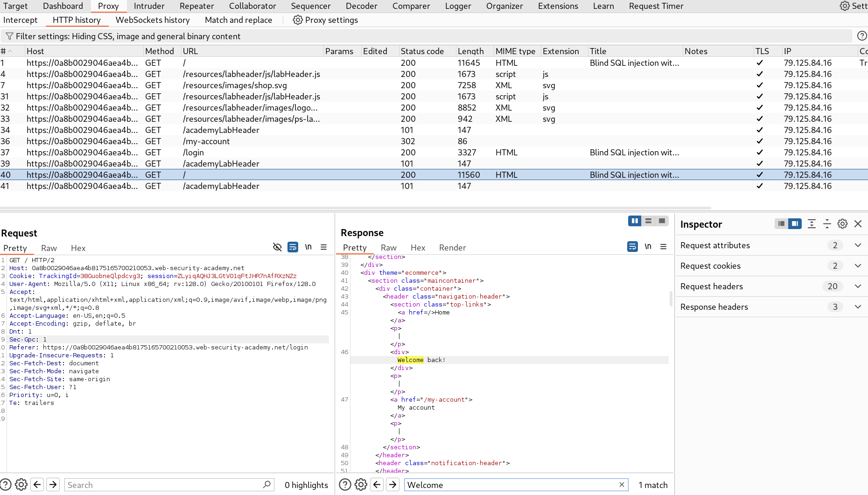The height and width of the screenshot is (495, 868).
Task: Go to previous match in Request search
Action: pos(37,485)
